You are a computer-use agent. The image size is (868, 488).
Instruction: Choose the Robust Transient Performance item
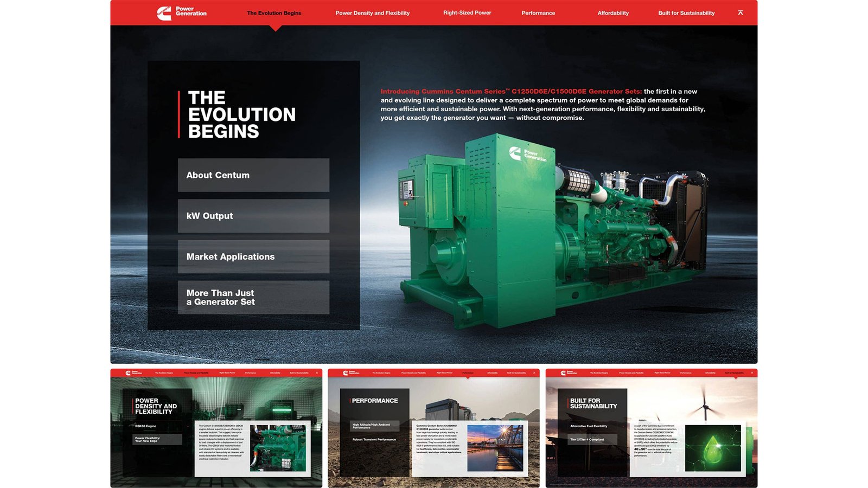[374, 440]
